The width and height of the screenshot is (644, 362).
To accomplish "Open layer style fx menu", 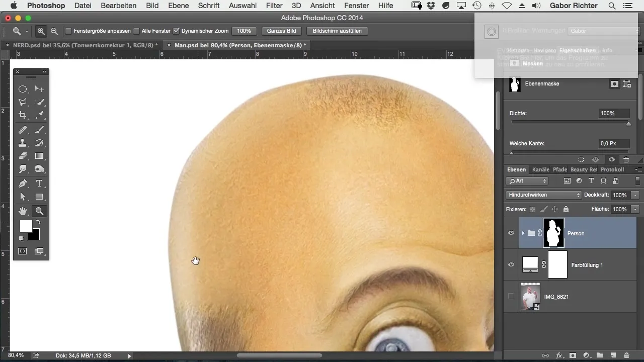I will [x=559, y=355].
